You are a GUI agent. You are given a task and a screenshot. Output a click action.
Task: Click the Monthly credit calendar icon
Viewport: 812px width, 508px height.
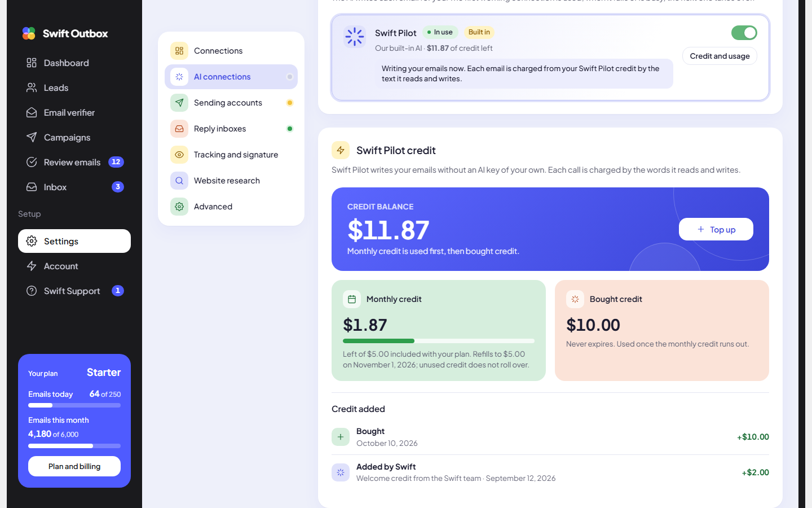pyautogui.click(x=352, y=299)
